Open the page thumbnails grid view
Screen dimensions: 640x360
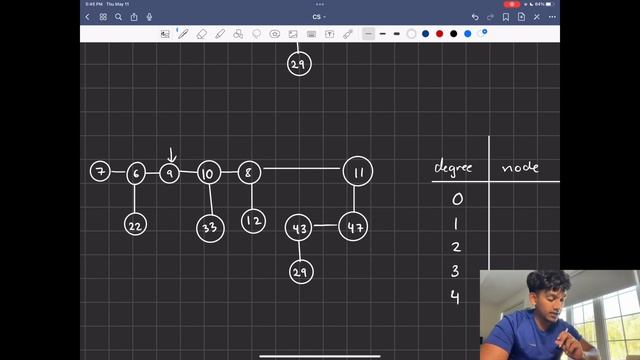click(x=103, y=17)
